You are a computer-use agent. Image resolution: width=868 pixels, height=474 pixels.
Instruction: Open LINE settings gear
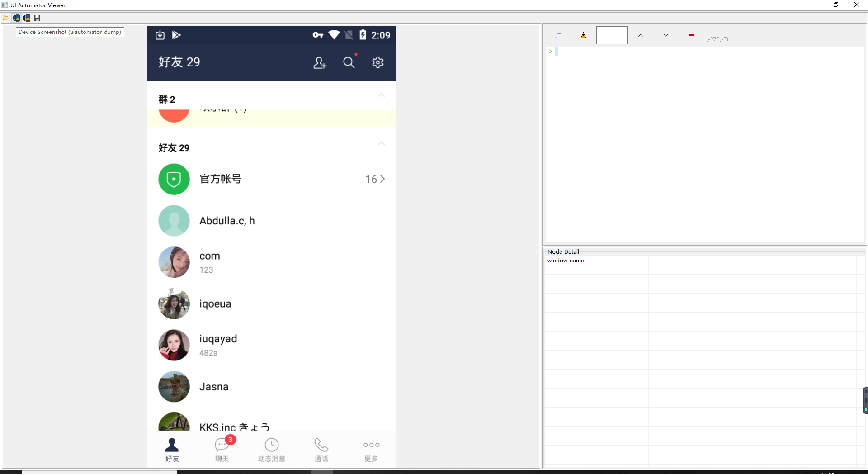378,63
